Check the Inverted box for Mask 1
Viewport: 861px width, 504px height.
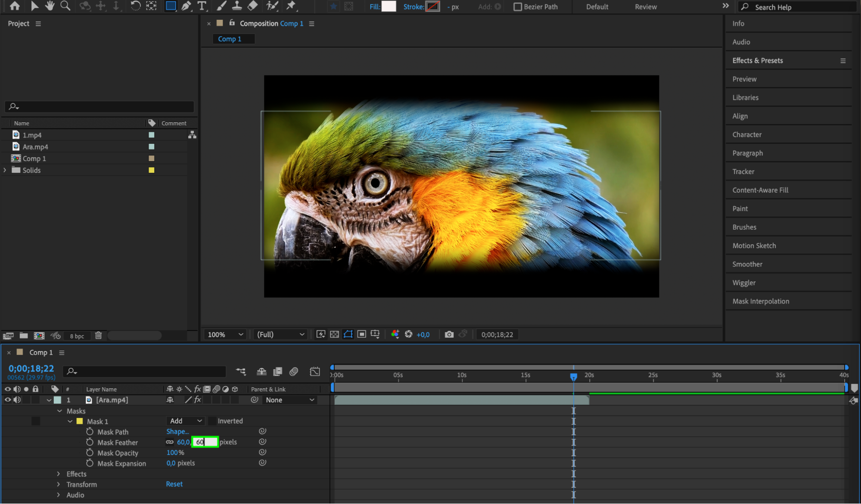(x=212, y=421)
